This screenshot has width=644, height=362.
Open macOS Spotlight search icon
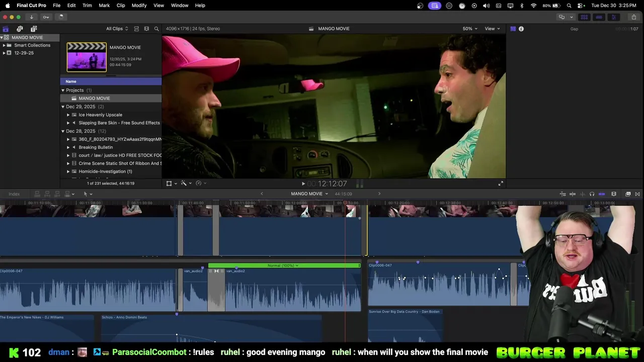coord(569,6)
